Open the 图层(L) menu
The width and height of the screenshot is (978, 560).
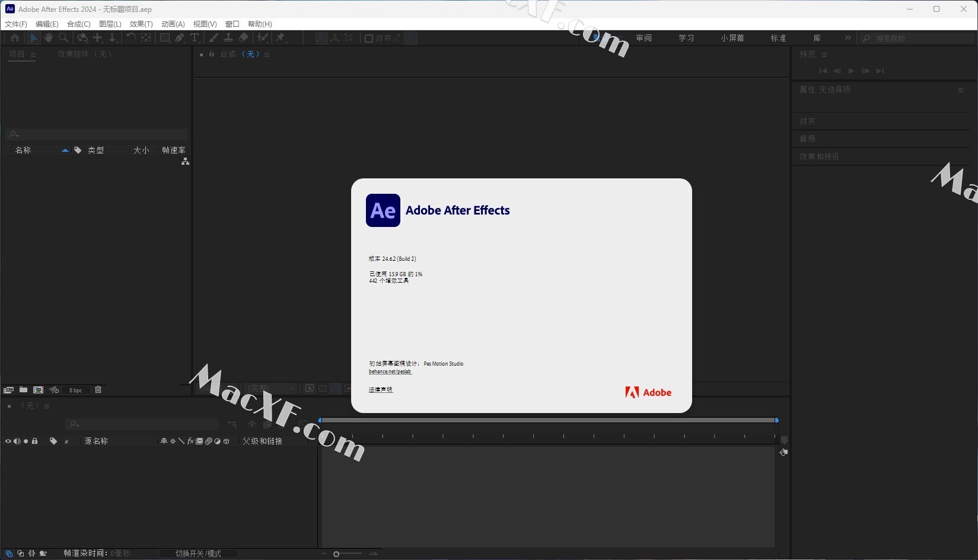[110, 24]
